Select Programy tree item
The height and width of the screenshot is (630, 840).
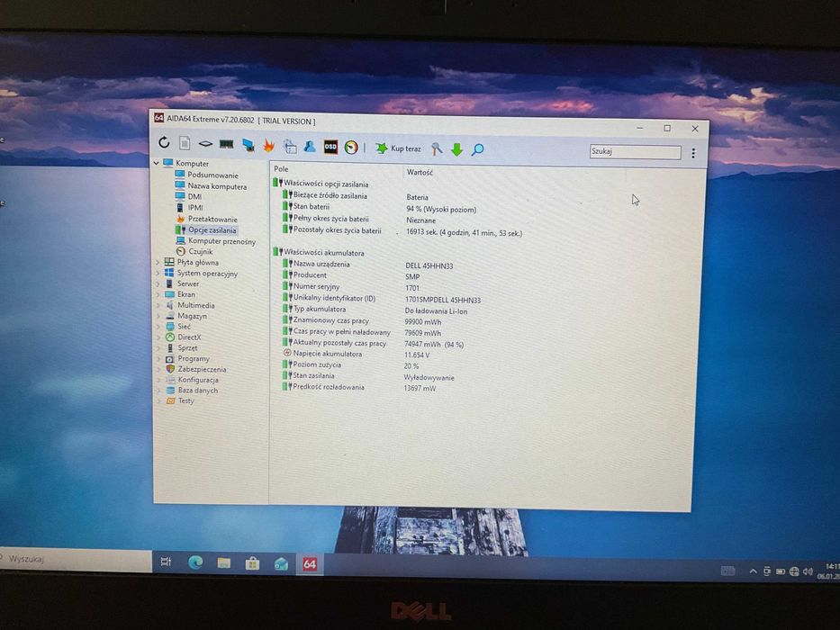194,359
